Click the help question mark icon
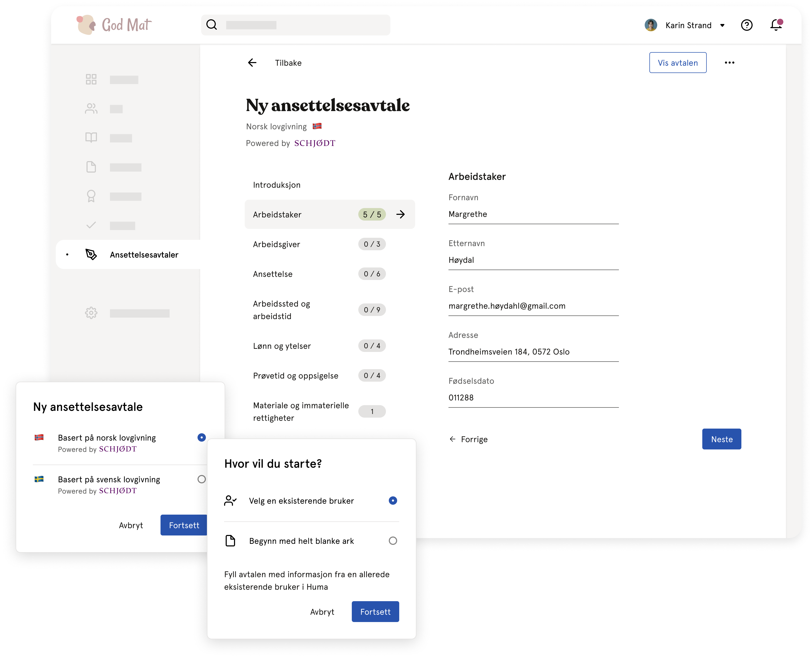Screen dimensions: 812x658 click(746, 25)
